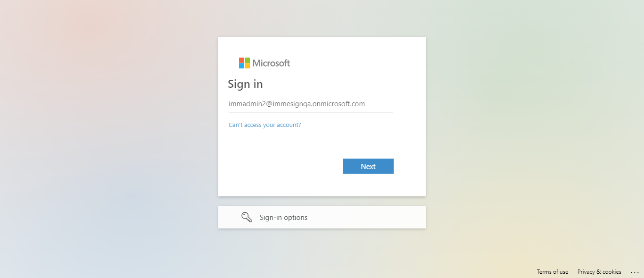Image resolution: width=644 pixels, height=278 pixels.
Task: Click the key icon beside Sign-in options
Action: [247, 217]
